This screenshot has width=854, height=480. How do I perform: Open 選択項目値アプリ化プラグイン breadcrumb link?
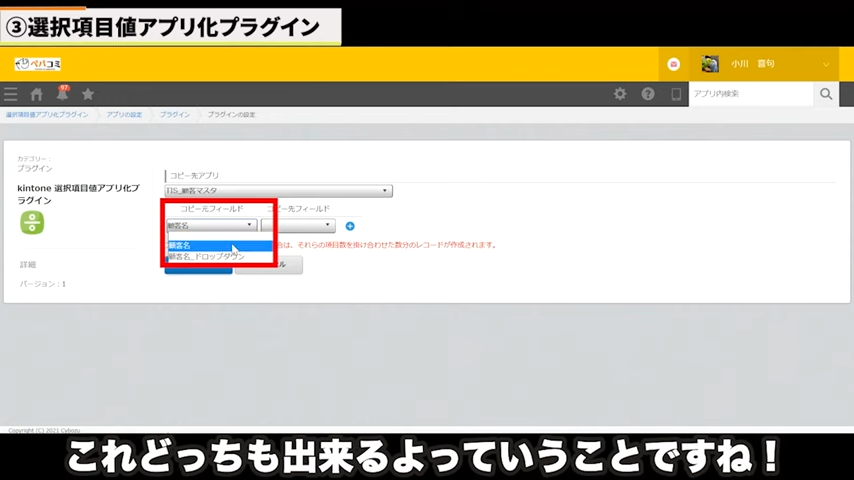point(47,115)
